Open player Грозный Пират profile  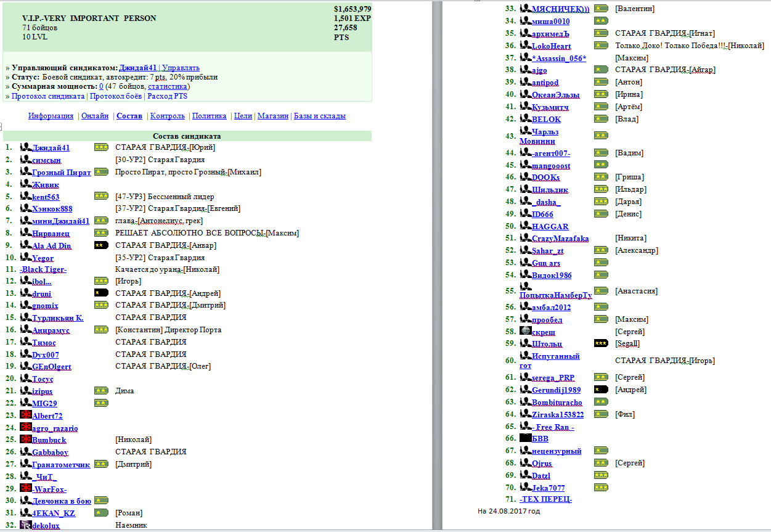click(x=62, y=172)
